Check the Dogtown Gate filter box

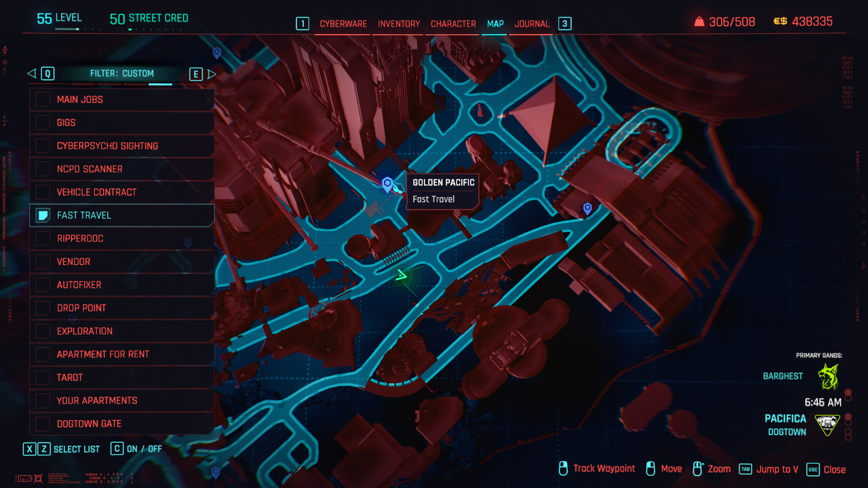point(43,424)
